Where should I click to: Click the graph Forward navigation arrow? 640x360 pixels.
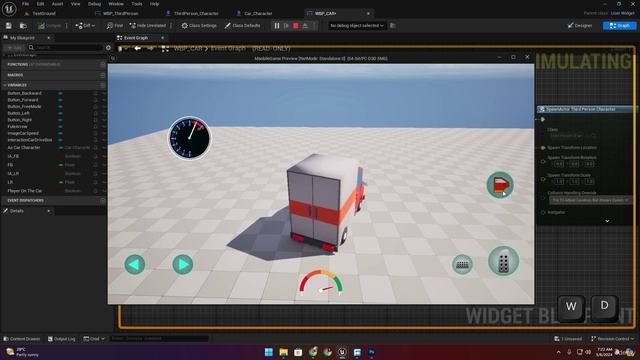pyautogui.click(x=151, y=49)
